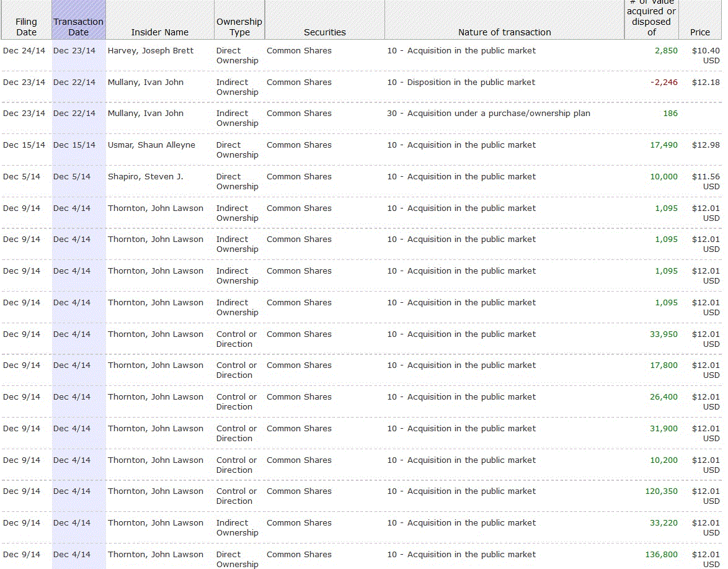Select the 186 acquired value
728x569 pixels.
coord(670,114)
